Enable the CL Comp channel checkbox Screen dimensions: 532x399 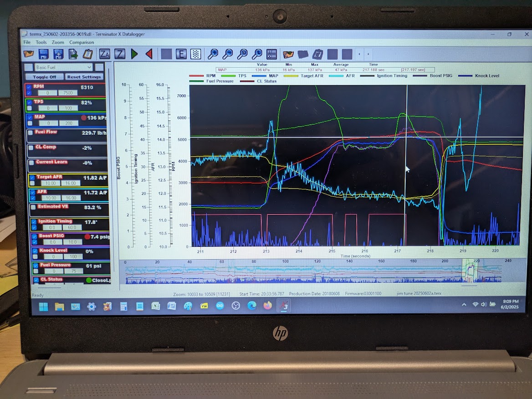[x=31, y=147]
